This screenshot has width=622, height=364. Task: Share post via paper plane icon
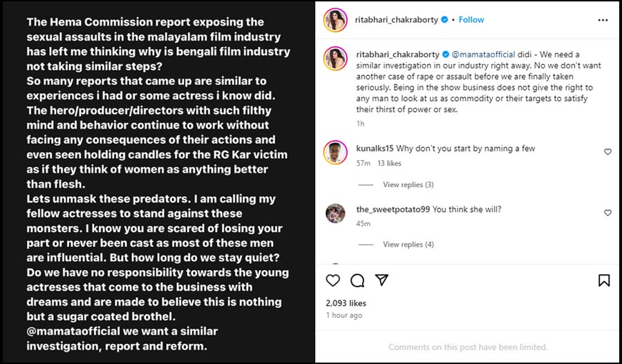coord(381,280)
